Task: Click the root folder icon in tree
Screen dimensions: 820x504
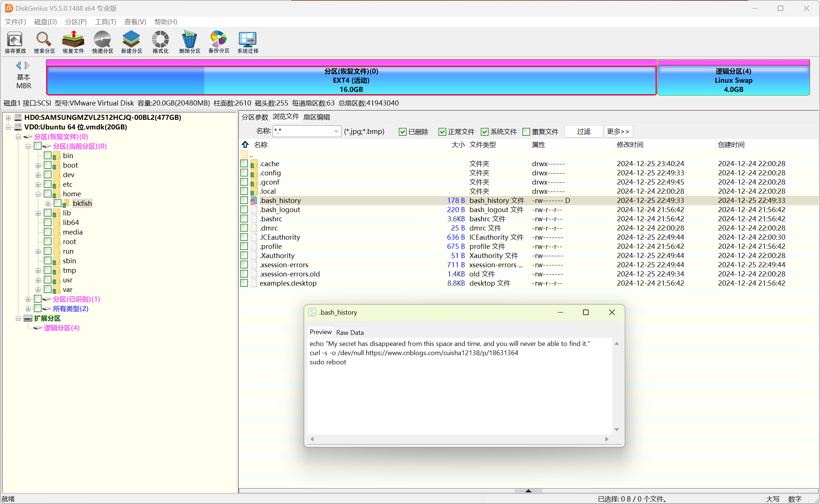Action: tap(57, 242)
